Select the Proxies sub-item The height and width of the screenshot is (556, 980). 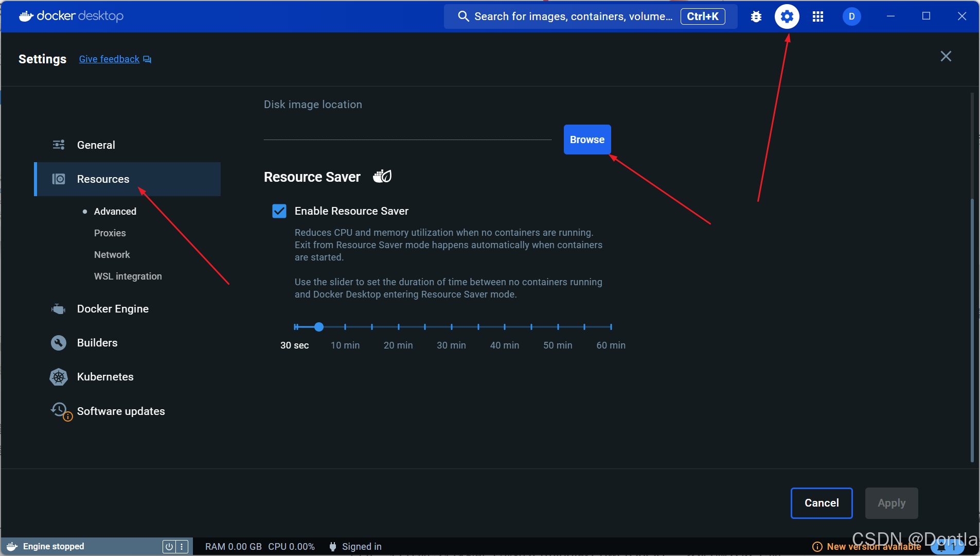click(x=110, y=233)
